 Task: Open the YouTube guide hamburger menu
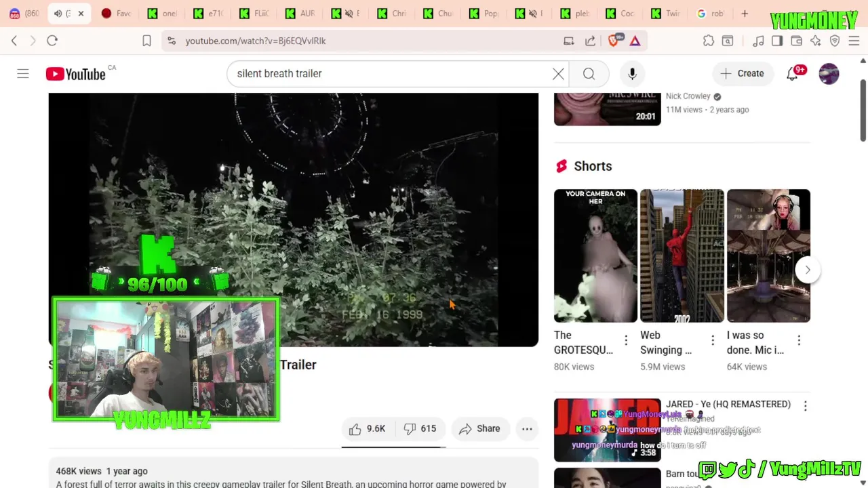[23, 73]
